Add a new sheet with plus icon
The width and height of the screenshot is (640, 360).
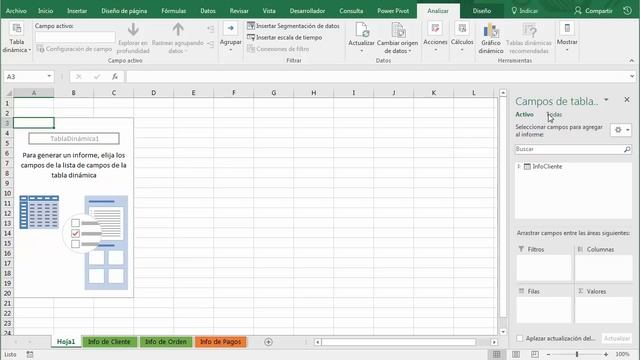pos(268,342)
